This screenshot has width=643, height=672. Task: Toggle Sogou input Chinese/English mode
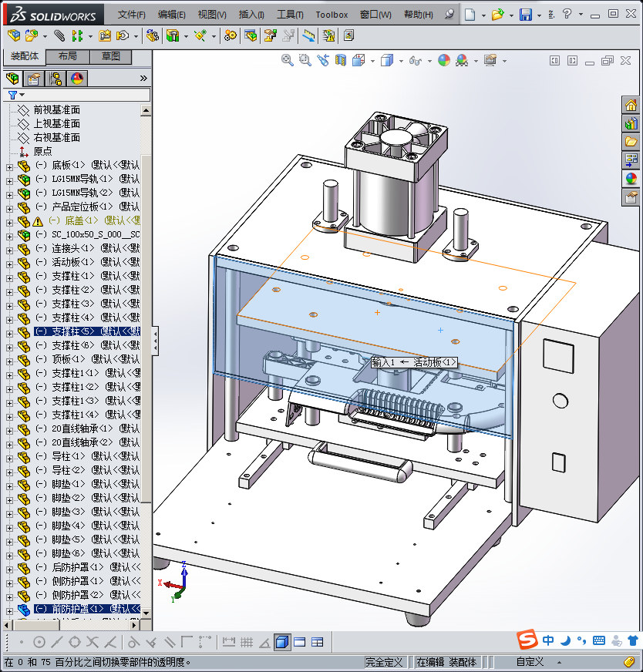click(x=548, y=640)
